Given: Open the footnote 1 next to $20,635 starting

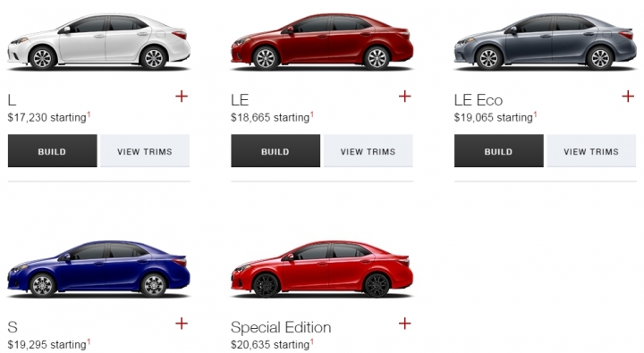Looking at the screenshot, I should [312, 341].
